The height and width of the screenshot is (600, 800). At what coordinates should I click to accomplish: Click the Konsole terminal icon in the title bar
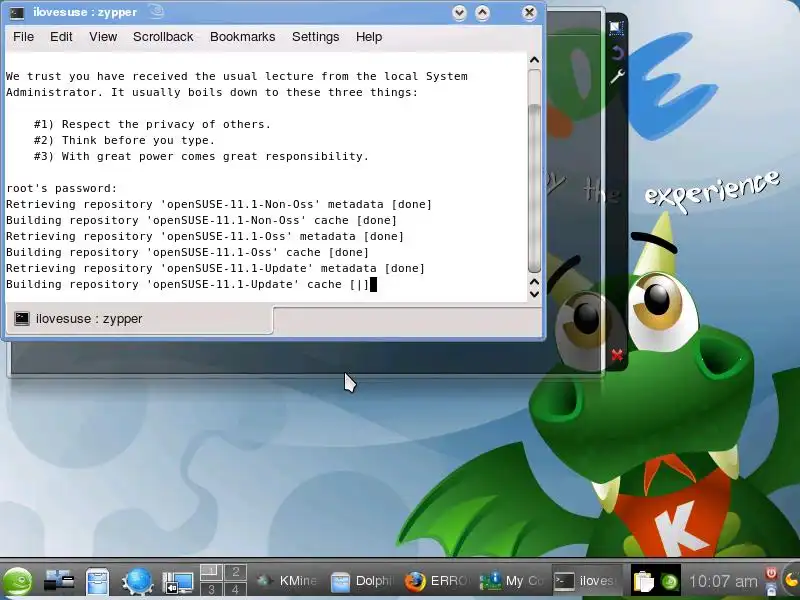click(x=17, y=13)
